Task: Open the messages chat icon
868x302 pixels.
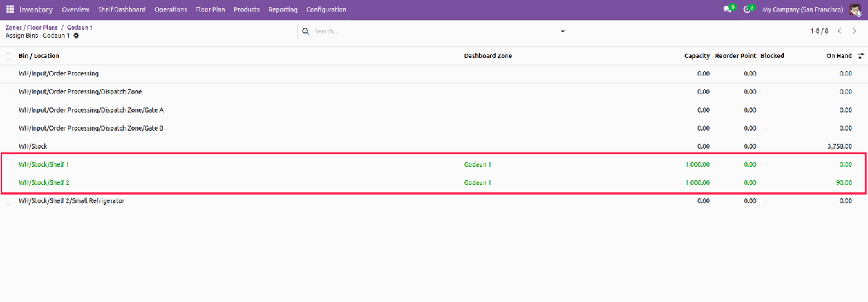Action: coord(727,9)
